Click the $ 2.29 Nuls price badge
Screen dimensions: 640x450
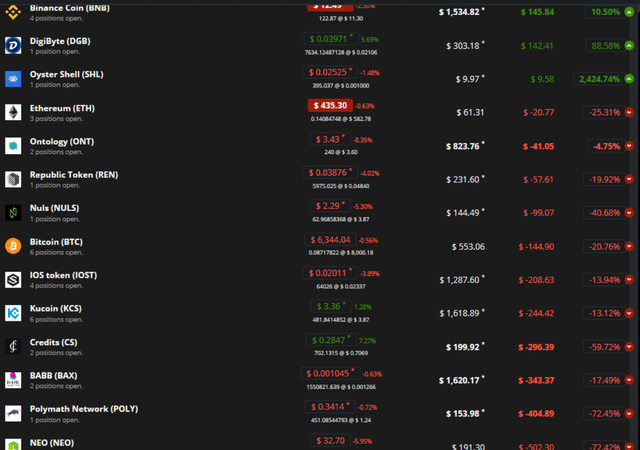click(x=330, y=206)
